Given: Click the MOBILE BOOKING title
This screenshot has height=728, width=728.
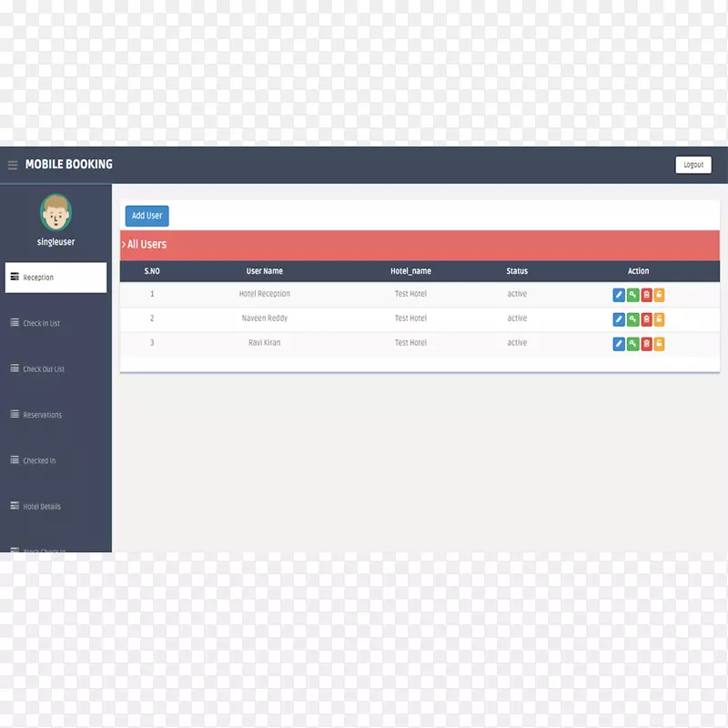Looking at the screenshot, I should pos(69,165).
